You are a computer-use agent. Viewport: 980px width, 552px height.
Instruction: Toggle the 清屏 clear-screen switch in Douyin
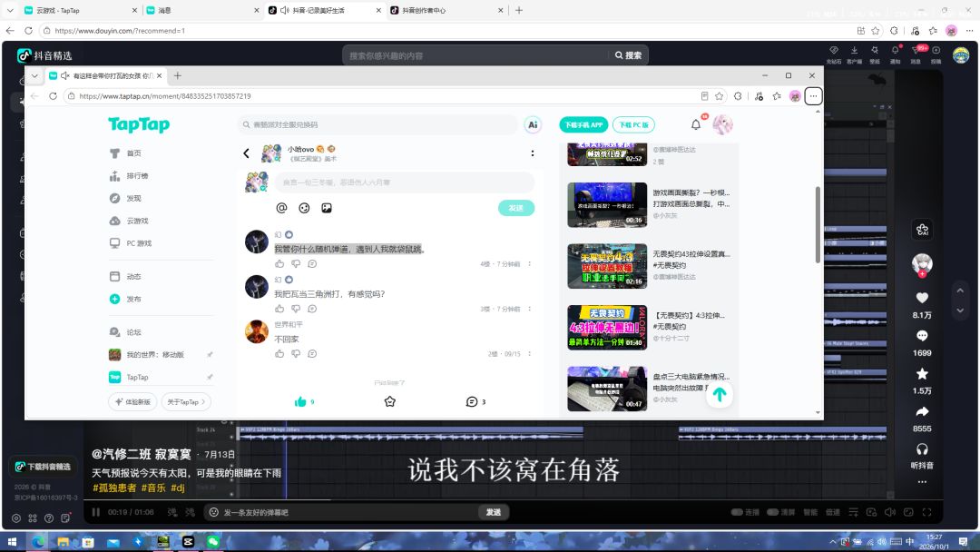[773, 512]
